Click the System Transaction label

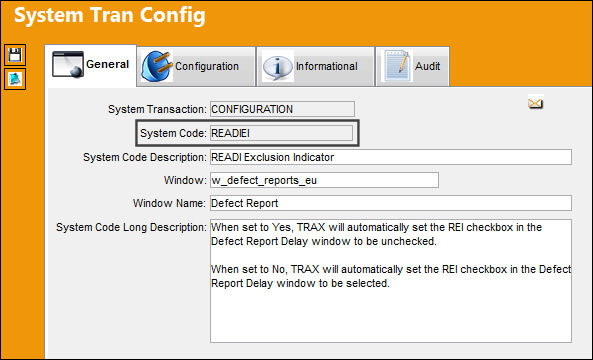tap(157, 109)
